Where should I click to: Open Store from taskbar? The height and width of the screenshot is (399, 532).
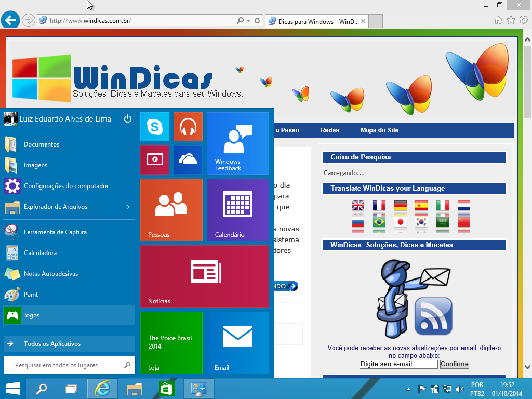(166, 389)
